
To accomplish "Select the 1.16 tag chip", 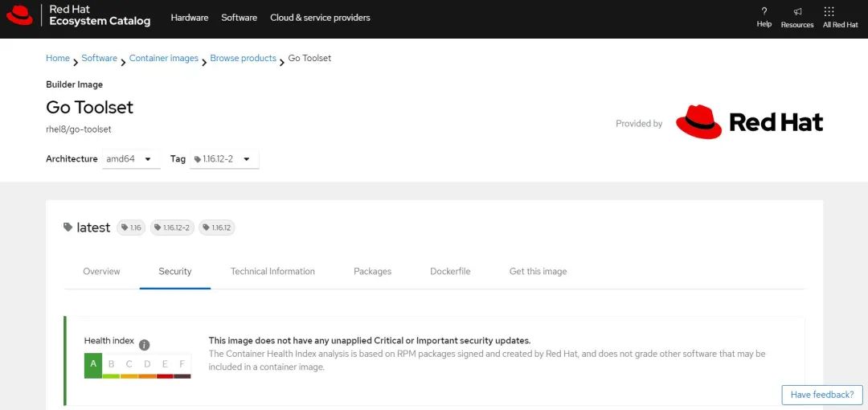I will coord(131,228).
